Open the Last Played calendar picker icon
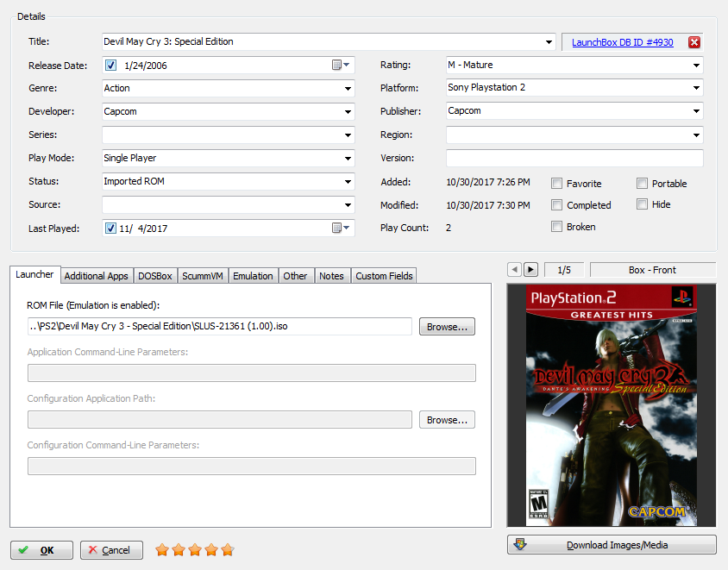 [341, 228]
